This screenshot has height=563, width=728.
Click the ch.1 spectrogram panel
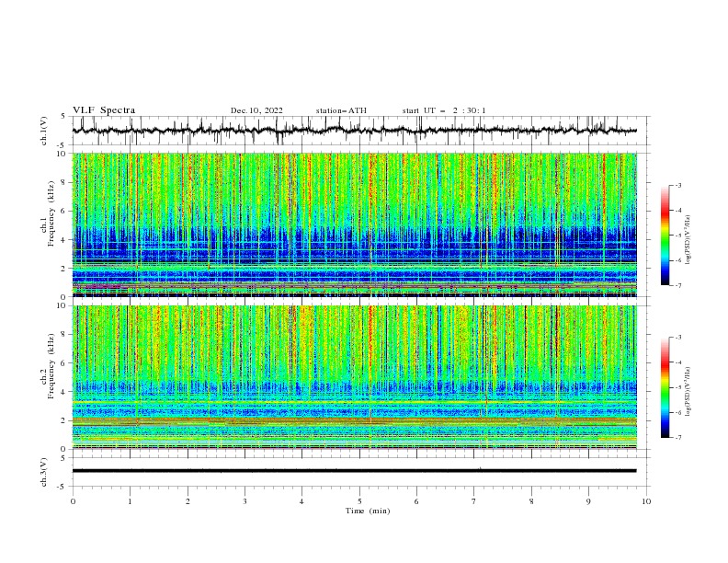click(x=354, y=224)
